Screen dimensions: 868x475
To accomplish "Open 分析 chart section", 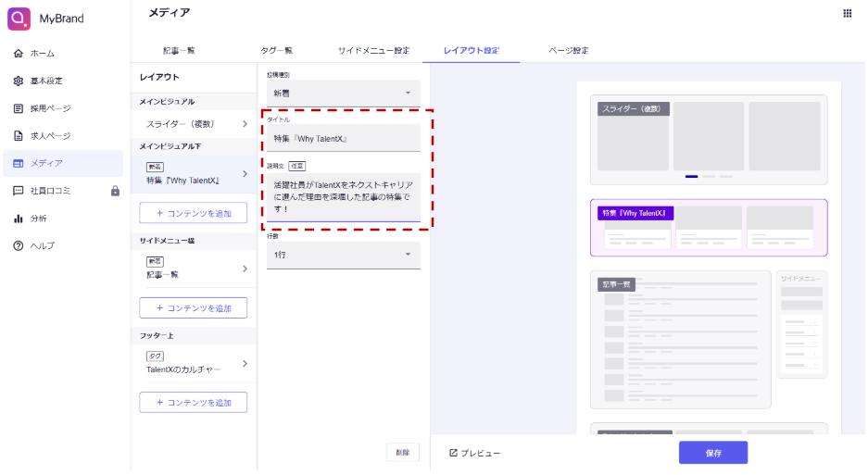I will pos(37,219).
